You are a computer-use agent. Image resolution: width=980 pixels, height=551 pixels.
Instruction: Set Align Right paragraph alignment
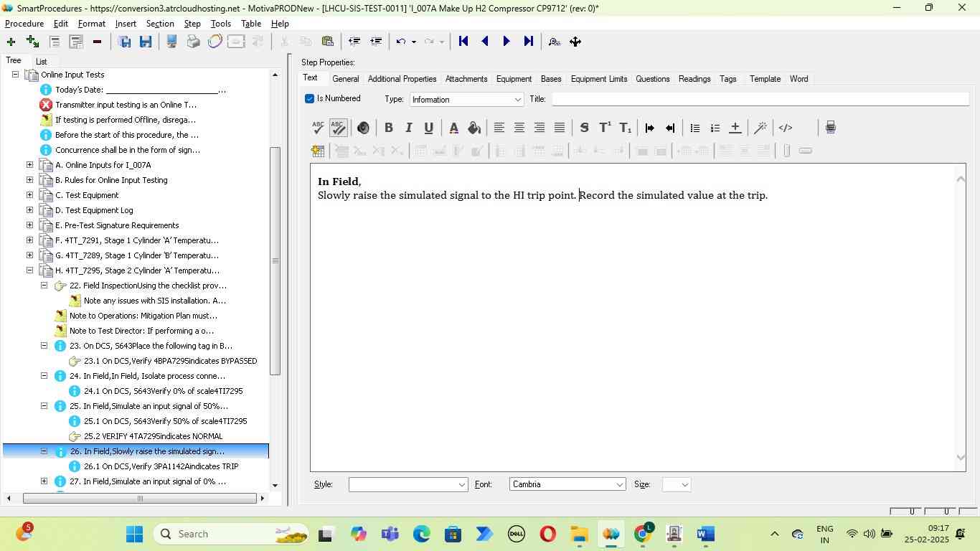[x=539, y=128]
